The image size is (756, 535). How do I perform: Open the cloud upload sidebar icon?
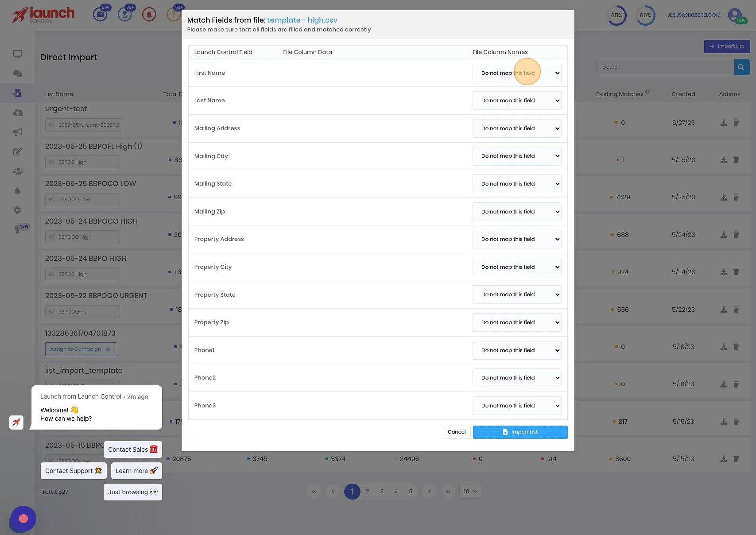click(x=18, y=112)
